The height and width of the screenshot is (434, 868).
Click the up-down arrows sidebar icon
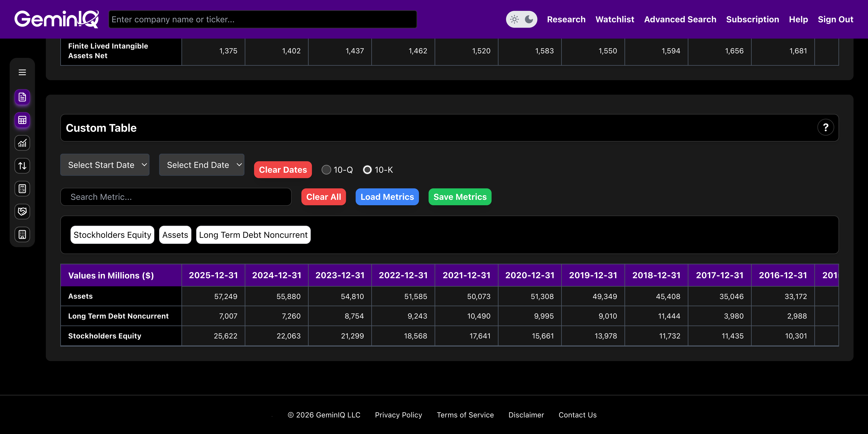coord(22,166)
